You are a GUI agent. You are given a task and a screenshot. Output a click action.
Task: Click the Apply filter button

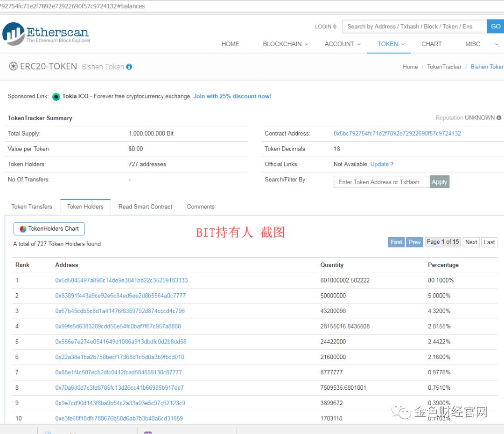tap(439, 182)
